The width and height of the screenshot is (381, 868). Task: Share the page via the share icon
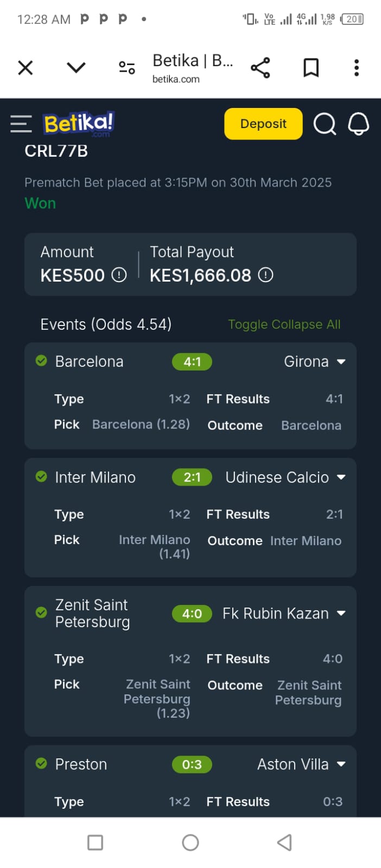261,67
